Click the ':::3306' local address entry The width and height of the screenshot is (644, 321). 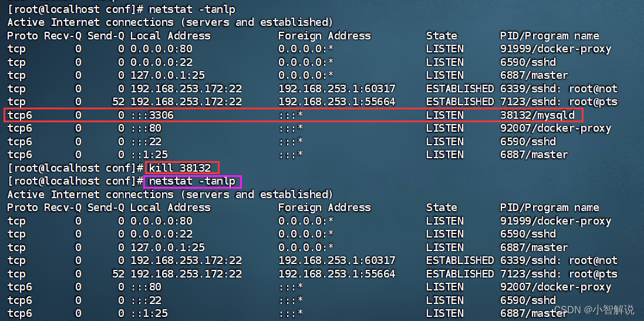152,115
